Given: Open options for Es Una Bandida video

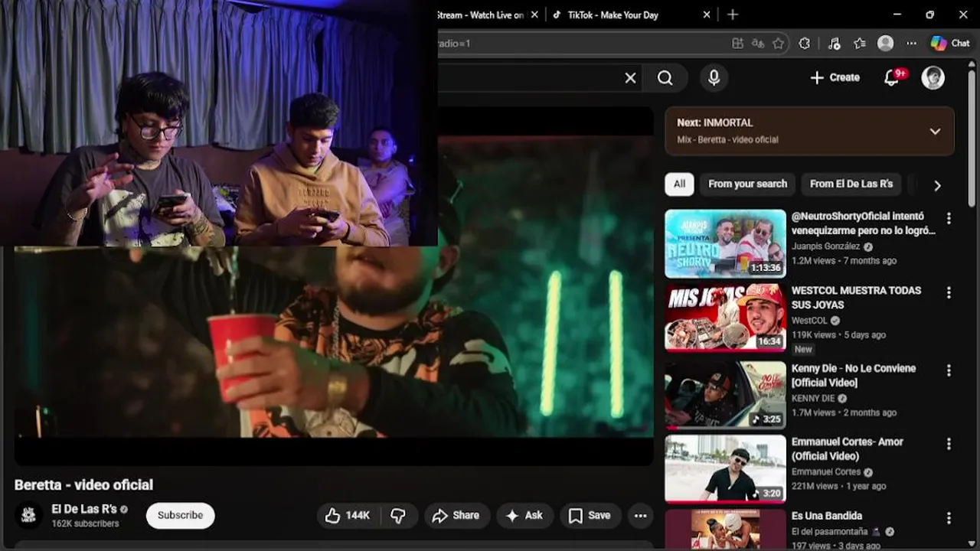Looking at the screenshot, I should pyautogui.click(x=949, y=518).
